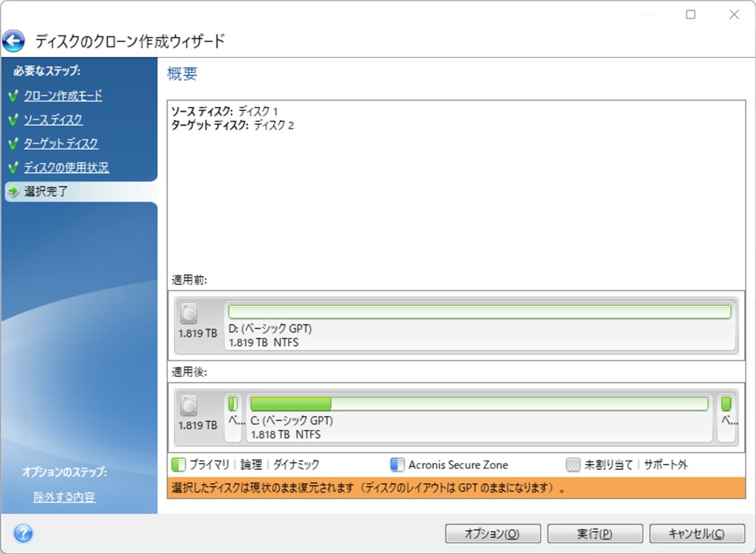The width and height of the screenshot is (756, 554).
Task: Select the small last partition in 適用後
Action: pos(726,418)
